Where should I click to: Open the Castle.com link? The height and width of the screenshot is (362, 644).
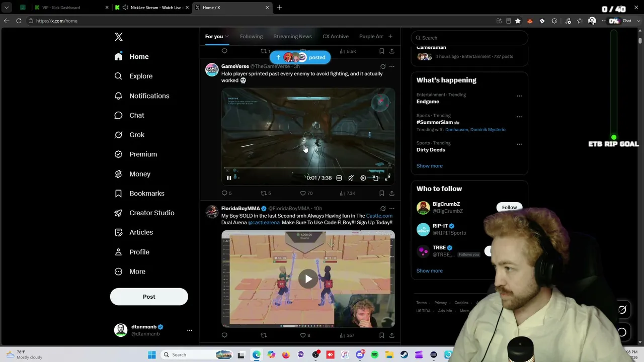(x=379, y=216)
